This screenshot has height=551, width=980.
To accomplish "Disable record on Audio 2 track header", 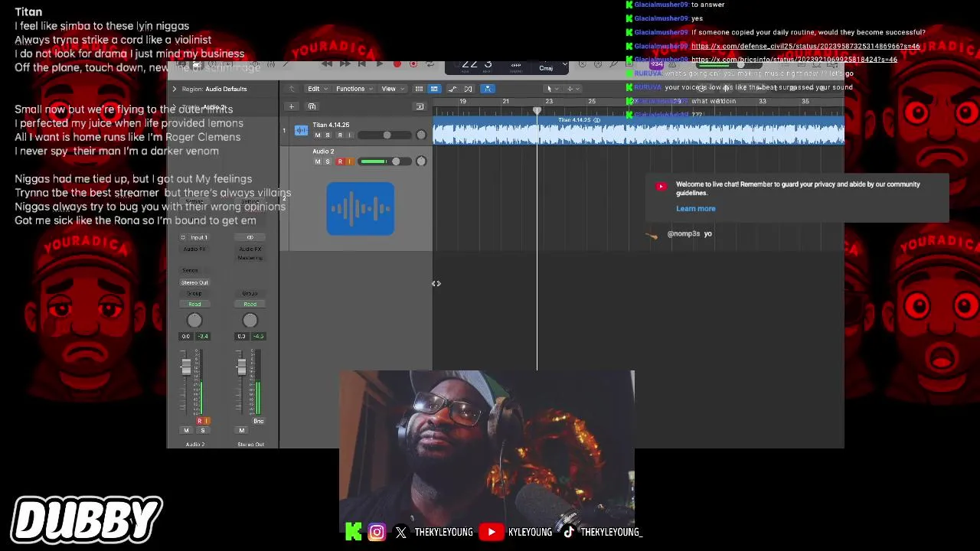I will pyautogui.click(x=340, y=161).
